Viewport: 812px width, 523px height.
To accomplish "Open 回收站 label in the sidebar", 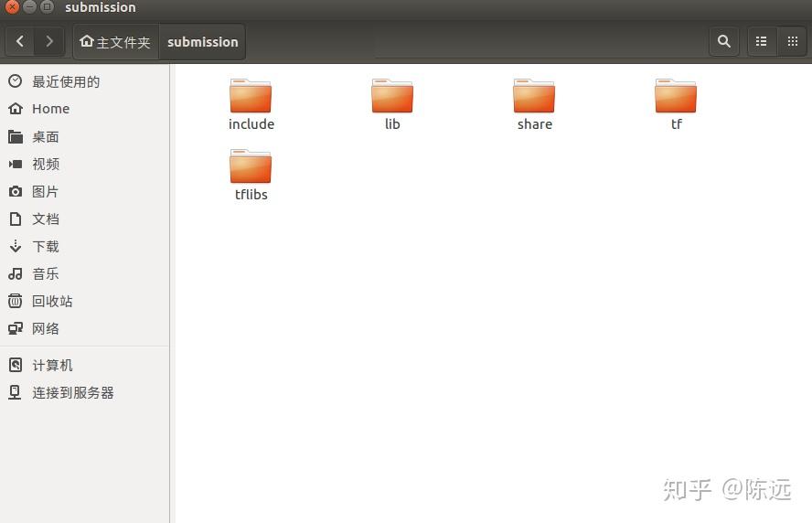I will (x=52, y=301).
